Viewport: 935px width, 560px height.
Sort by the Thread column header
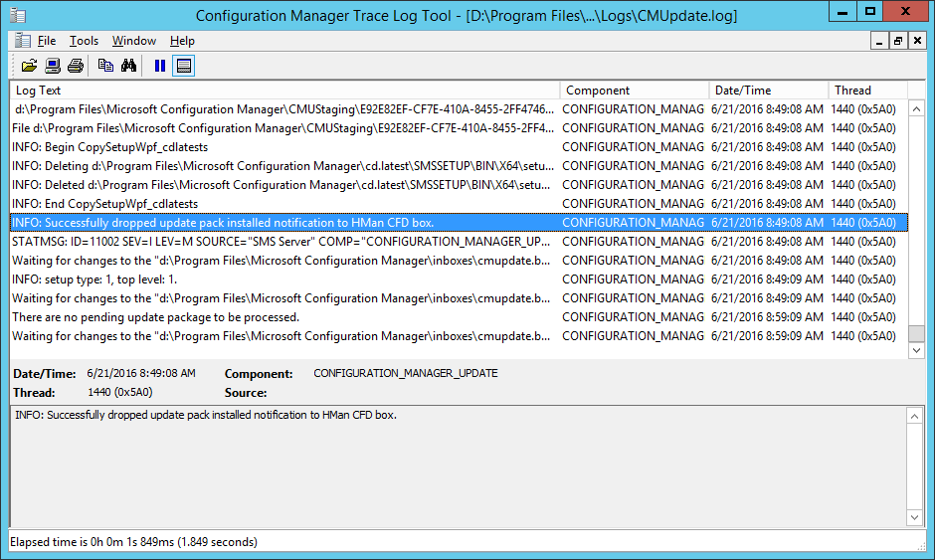point(867,91)
